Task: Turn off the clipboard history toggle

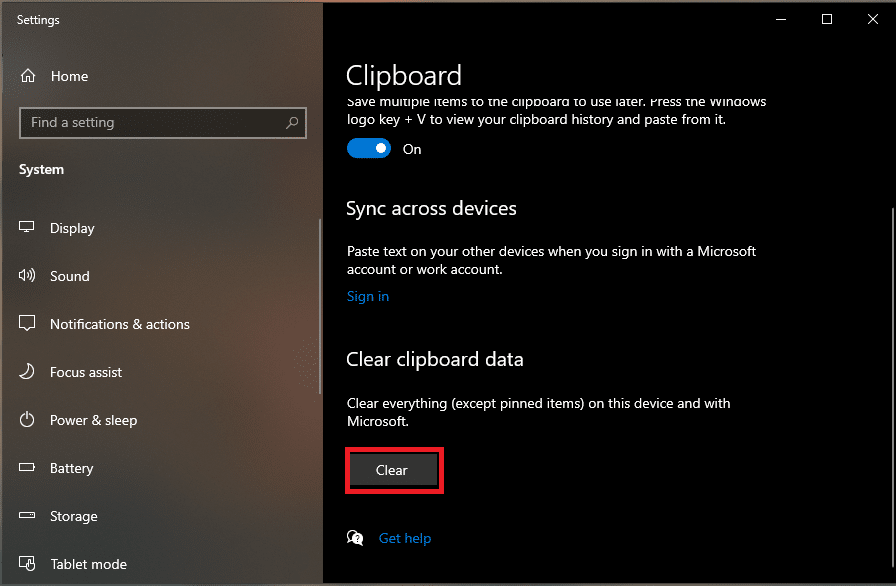Action: point(369,148)
